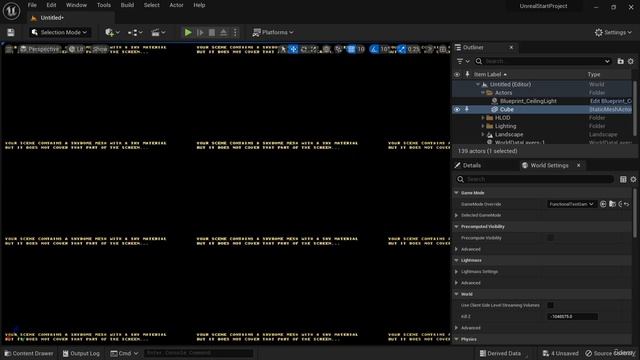Click the Stop simulation button
The height and width of the screenshot is (360, 640).
(212, 32)
